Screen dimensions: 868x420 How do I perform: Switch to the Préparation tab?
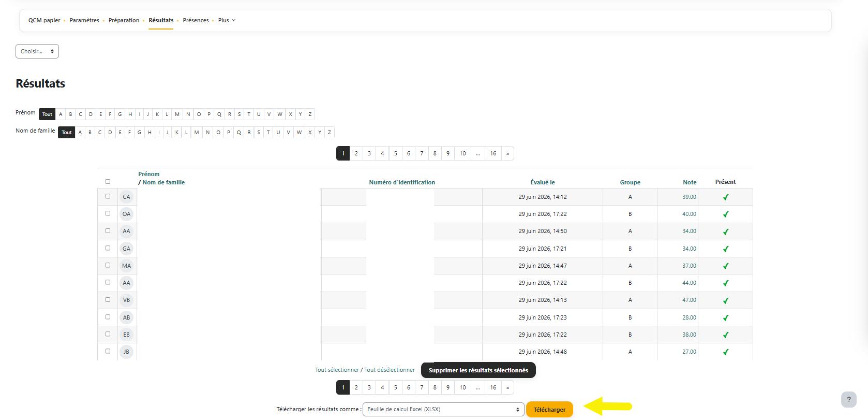coord(124,20)
